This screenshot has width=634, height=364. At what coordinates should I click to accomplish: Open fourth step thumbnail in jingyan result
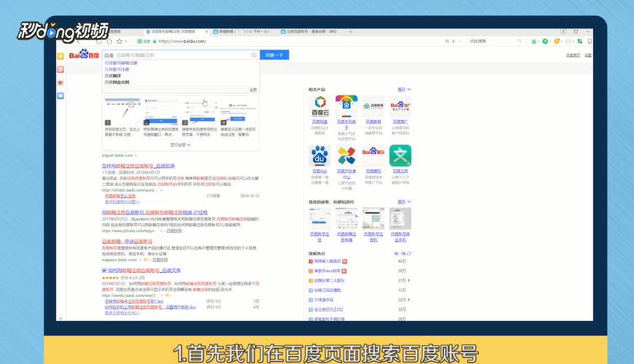239,112
